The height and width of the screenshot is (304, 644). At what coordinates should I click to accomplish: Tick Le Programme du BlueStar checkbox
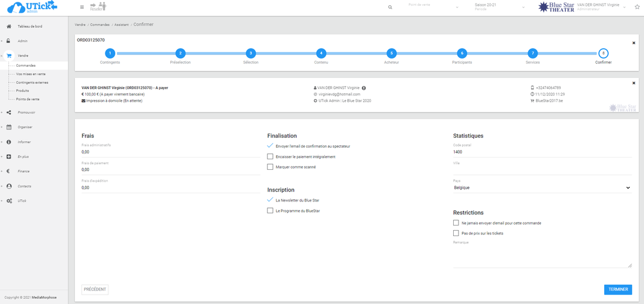[x=270, y=210]
